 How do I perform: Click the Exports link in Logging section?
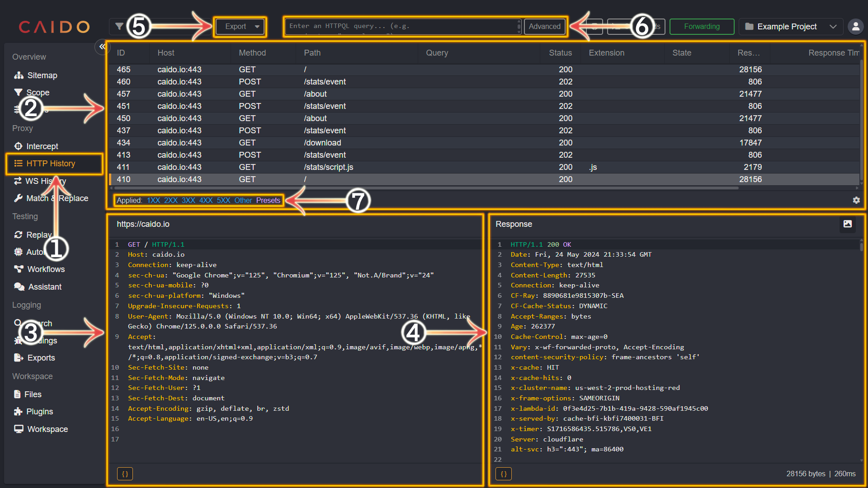pos(42,357)
